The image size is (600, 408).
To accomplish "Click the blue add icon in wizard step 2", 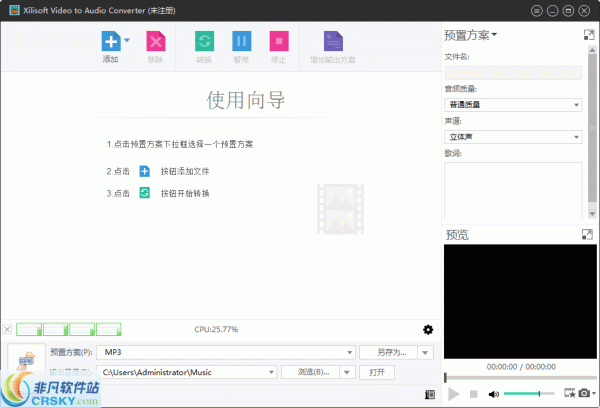I will [144, 171].
